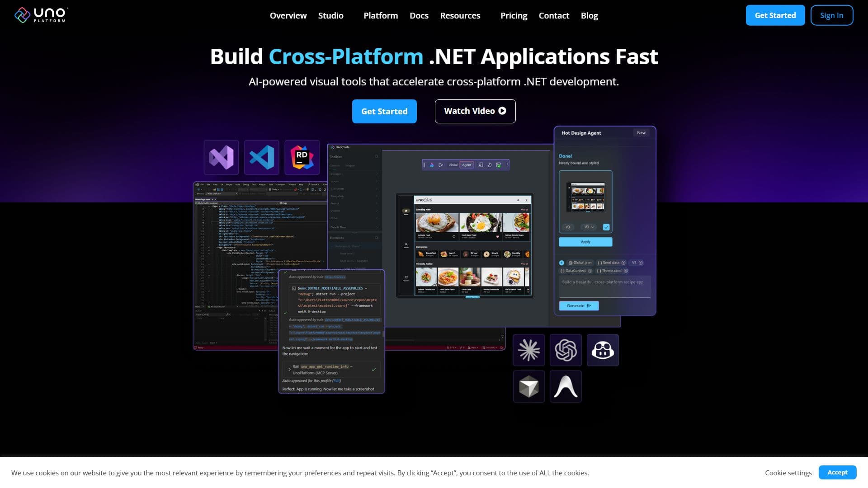Viewport: 868px width, 488px height.
Task: Click the three-dot more icon in design toolbar
Action: [507, 165]
